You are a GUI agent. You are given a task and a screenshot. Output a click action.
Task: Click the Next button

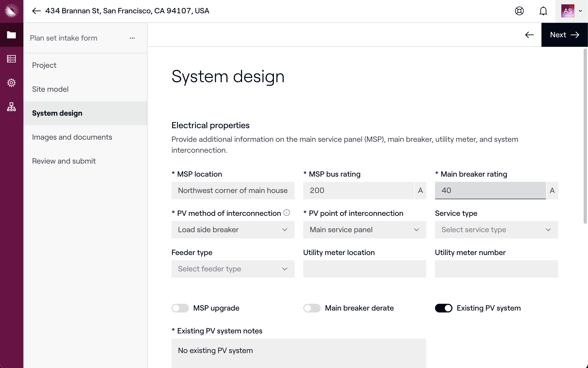tap(564, 35)
